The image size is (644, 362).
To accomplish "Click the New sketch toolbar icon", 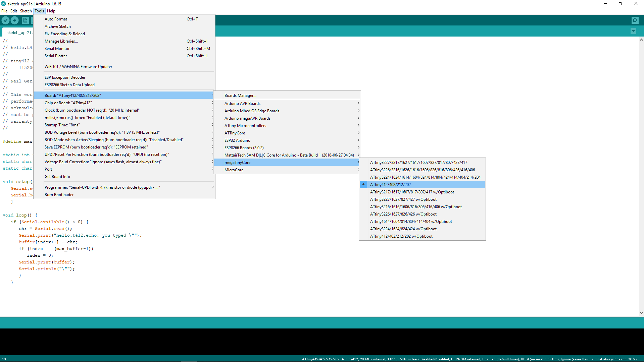I will (x=25, y=20).
